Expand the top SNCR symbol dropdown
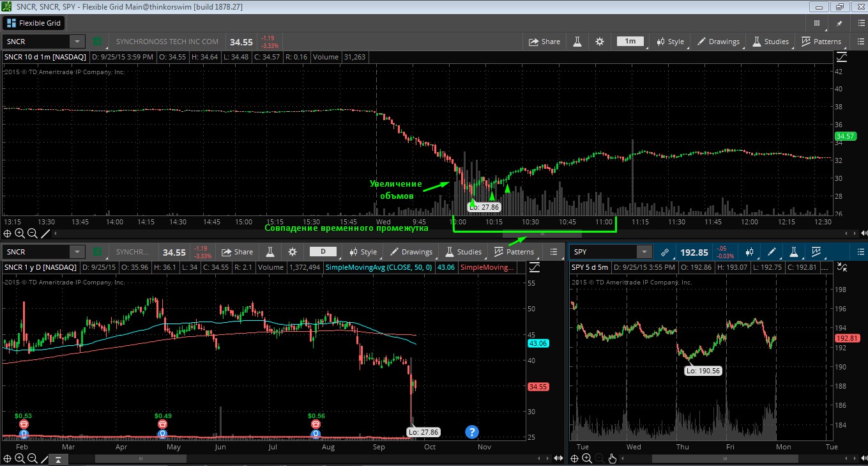 (77, 42)
